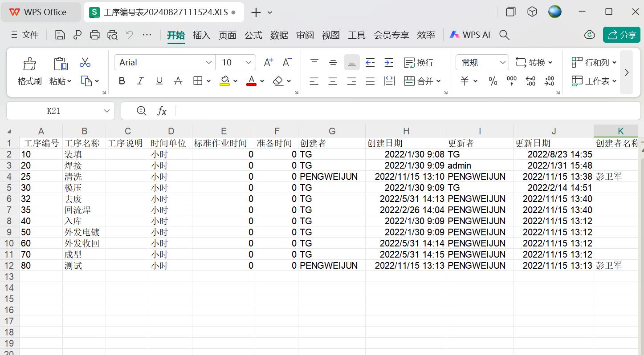Click the insert function fx icon
Screen dimensions: 644x355
click(x=162, y=111)
